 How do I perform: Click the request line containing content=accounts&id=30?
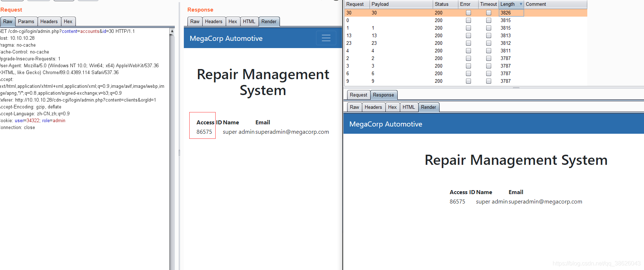point(67,31)
